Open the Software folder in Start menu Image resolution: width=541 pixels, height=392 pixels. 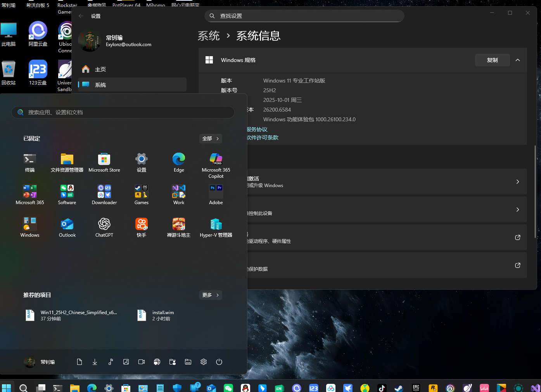(x=67, y=195)
